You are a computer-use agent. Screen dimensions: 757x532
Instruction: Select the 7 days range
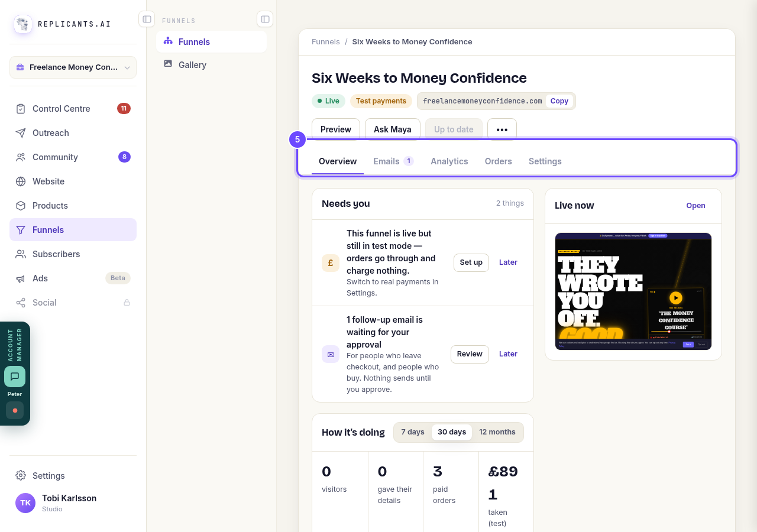coord(413,432)
